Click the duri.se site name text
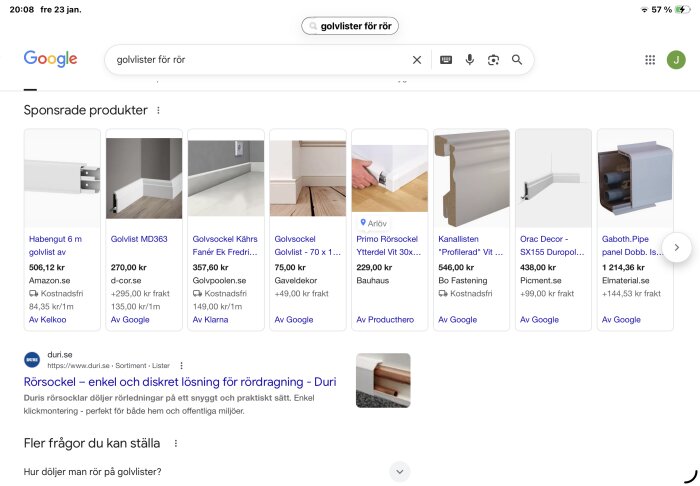The image size is (700, 486). (x=60, y=355)
